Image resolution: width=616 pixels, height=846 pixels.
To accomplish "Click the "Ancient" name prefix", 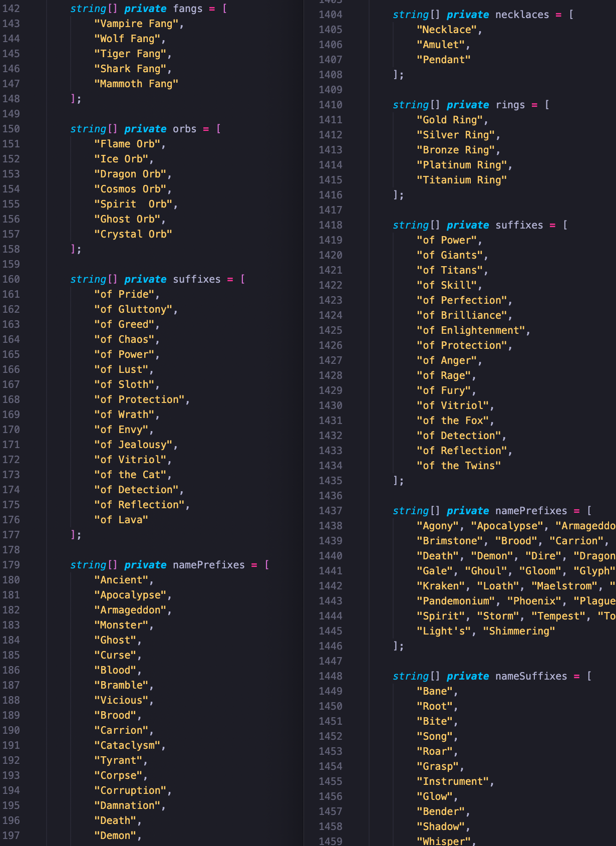I will coord(121,580).
